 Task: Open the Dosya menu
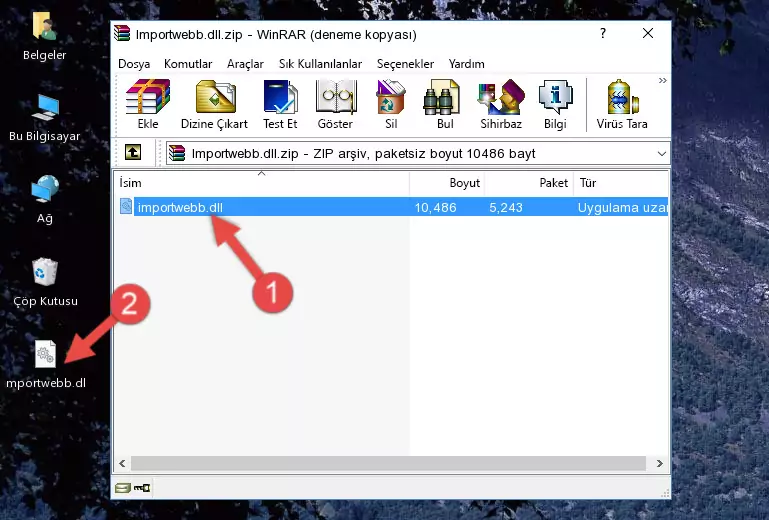[x=134, y=64]
